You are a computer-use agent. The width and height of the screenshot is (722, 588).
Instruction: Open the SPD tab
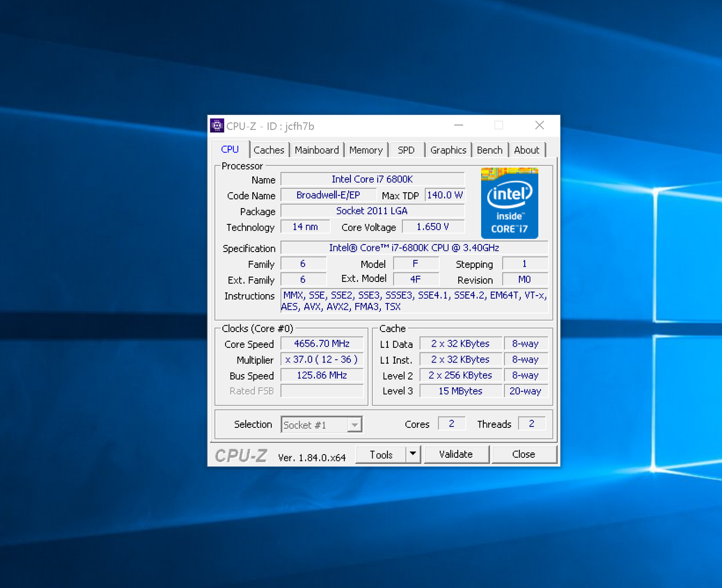(406, 150)
